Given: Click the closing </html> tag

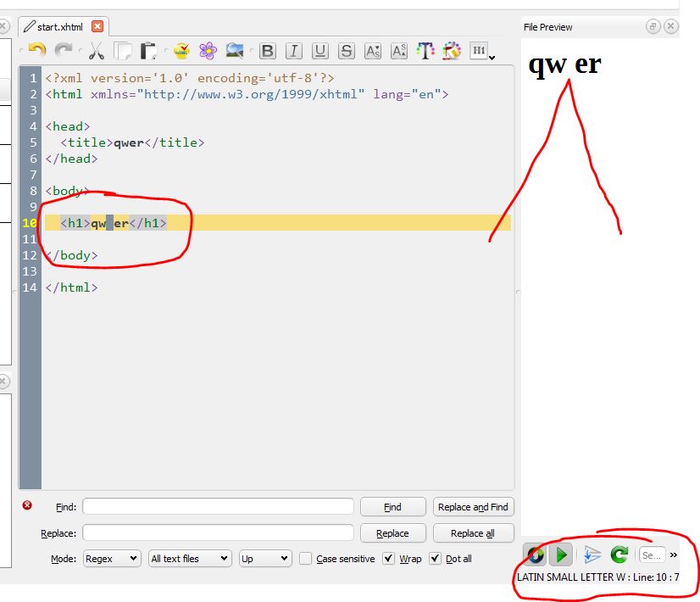Looking at the screenshot, I should coord(71,287).
